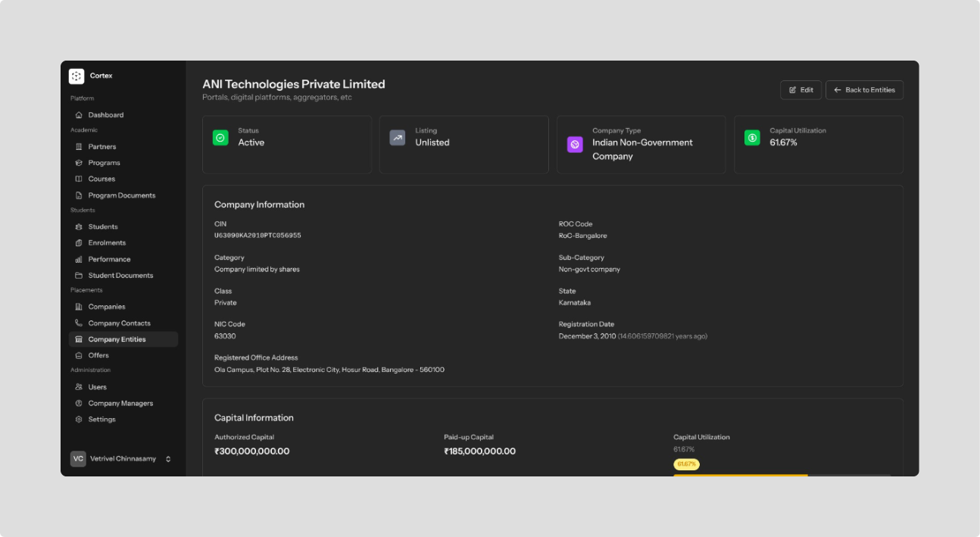980x537 pixels.
Task: Open Settings from the sidebar
Action: (123, 420)
